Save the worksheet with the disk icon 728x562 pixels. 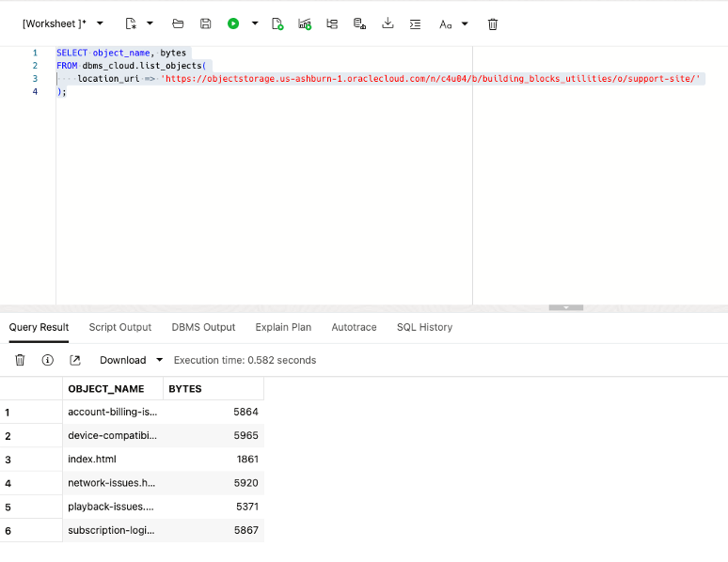click(206, 23)
